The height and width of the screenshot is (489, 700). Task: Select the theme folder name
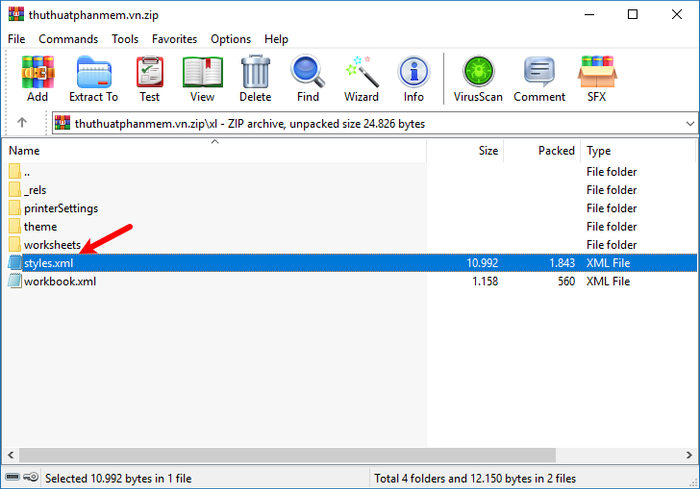(x=40, y=226)
